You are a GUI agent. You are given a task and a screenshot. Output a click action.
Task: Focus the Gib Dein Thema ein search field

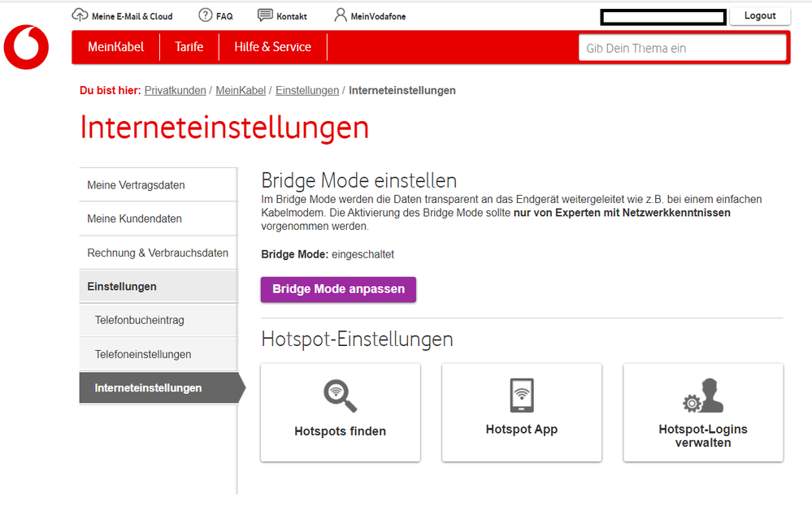coord(682,48)
